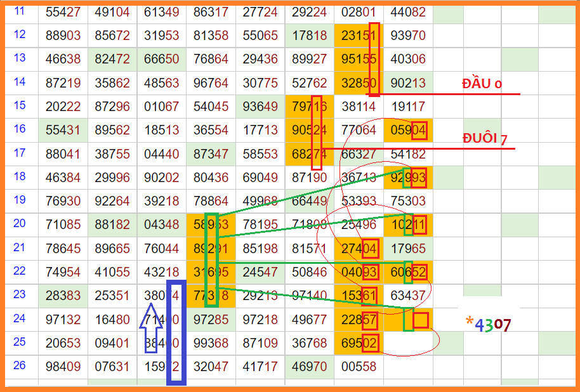Click green cell with value 46970
The height and width of the screenshot is (392, 580).
pyautogui.click(x=309, y=366)
